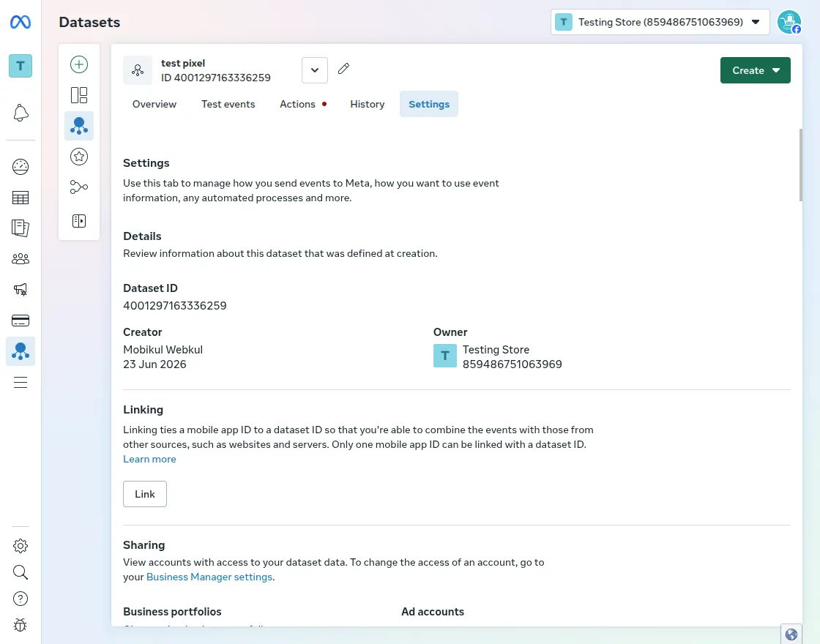820x644 pixels.
Task: Open Account overview gauge icon
Action: (x=20, y=167)
